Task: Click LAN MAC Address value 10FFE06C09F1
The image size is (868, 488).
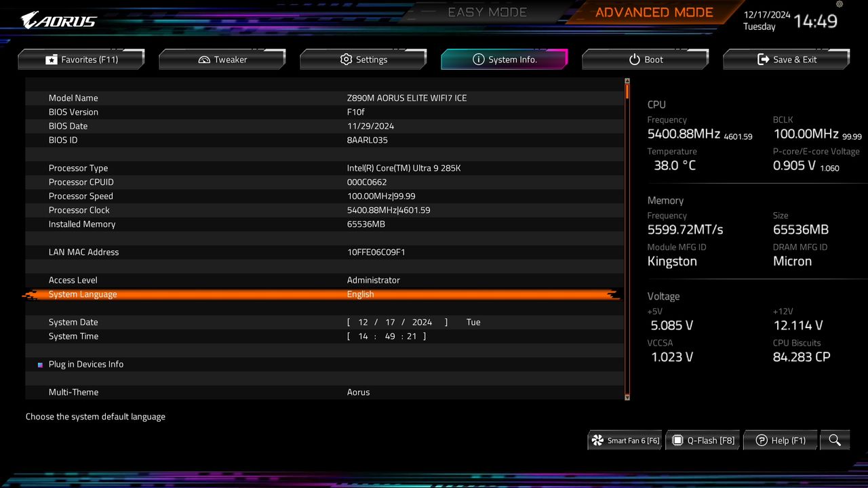Action: click(x=376, y=252)
